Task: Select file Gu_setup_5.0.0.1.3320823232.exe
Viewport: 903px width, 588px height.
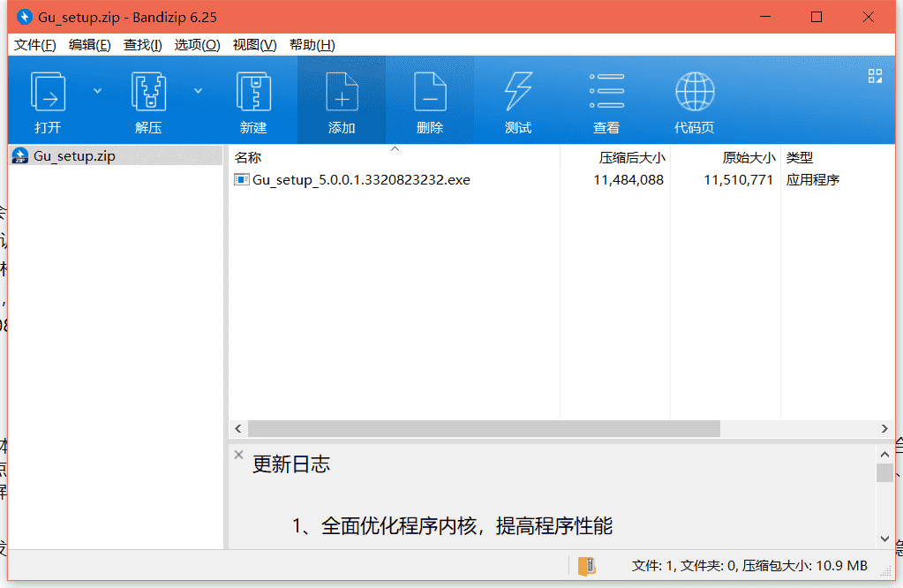Action: [x=361, y=180]
